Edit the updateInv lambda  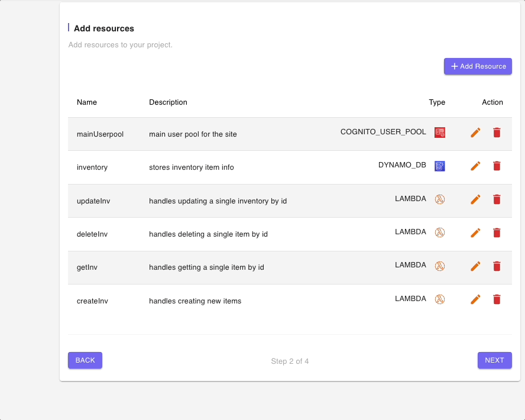point(475,199)
